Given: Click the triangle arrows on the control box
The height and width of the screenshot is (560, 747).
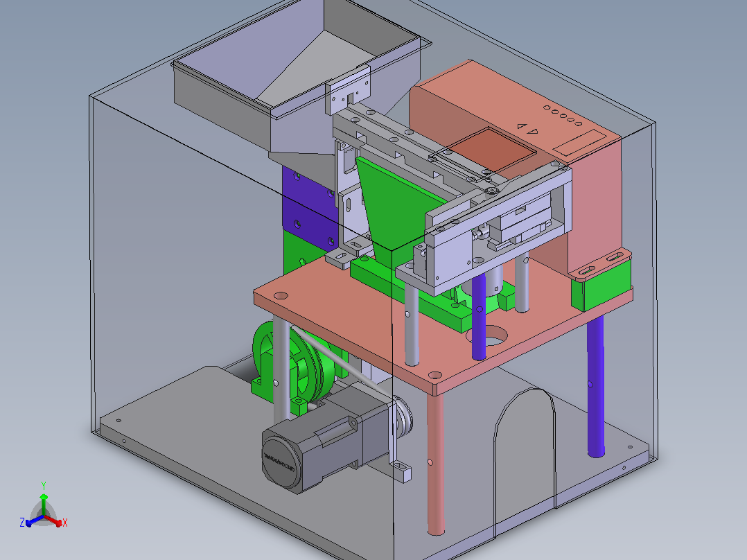Looking at the screenshot, I should click(528, 129).
